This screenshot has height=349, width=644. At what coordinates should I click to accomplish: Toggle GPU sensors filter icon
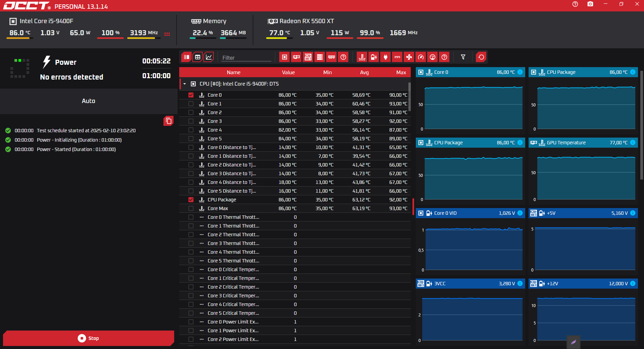(x=296, y=57)
